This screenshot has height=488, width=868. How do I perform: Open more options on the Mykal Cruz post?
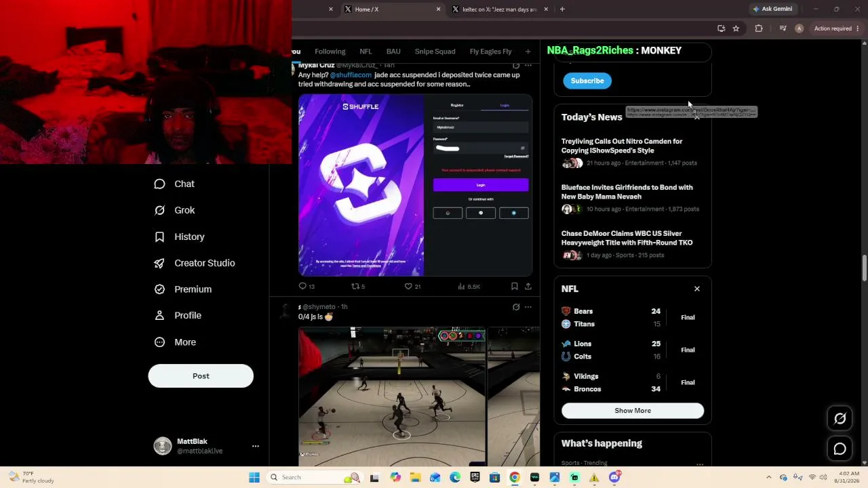point(528,66)
